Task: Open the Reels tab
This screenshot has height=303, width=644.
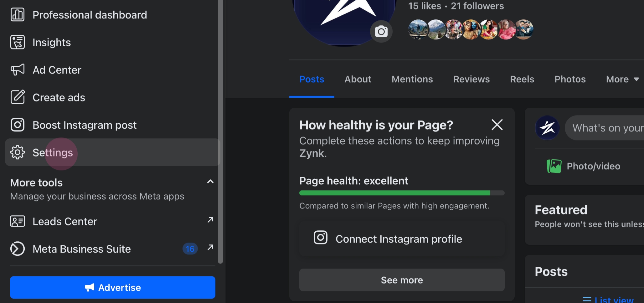Action: 522,79
